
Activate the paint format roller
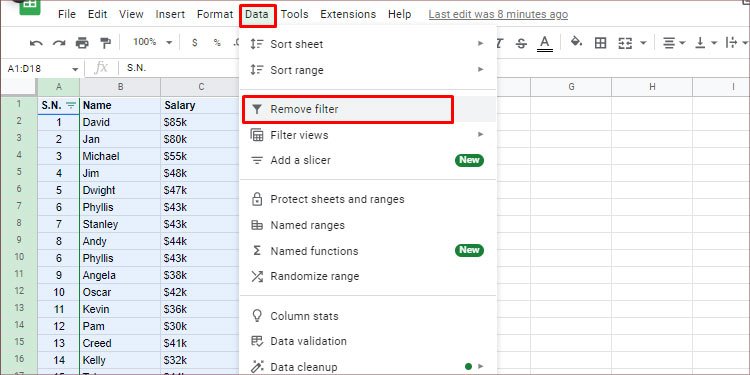click(x=105, y=43)
